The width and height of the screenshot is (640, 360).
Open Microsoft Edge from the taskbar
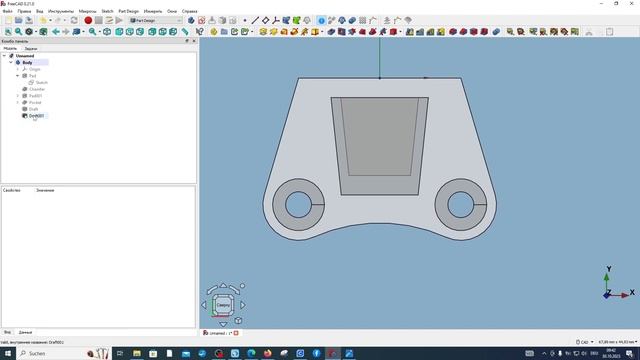point(251,353)
